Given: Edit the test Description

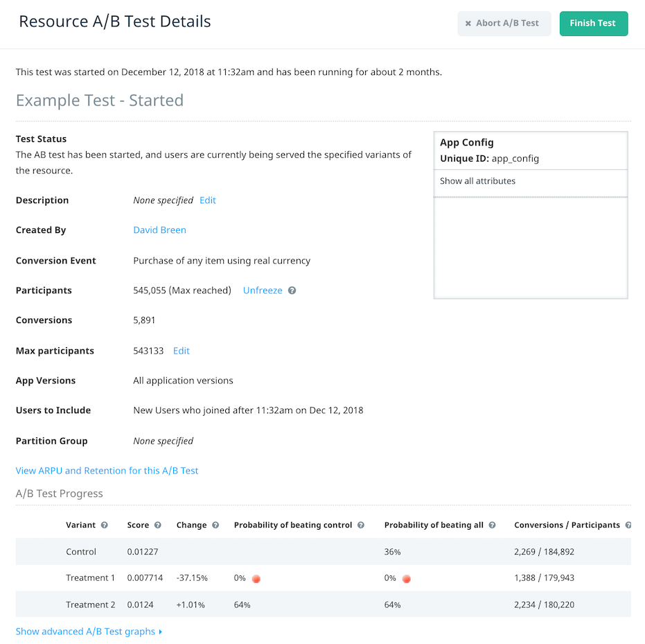Looking at the screenshot, I should coord(208,200).
